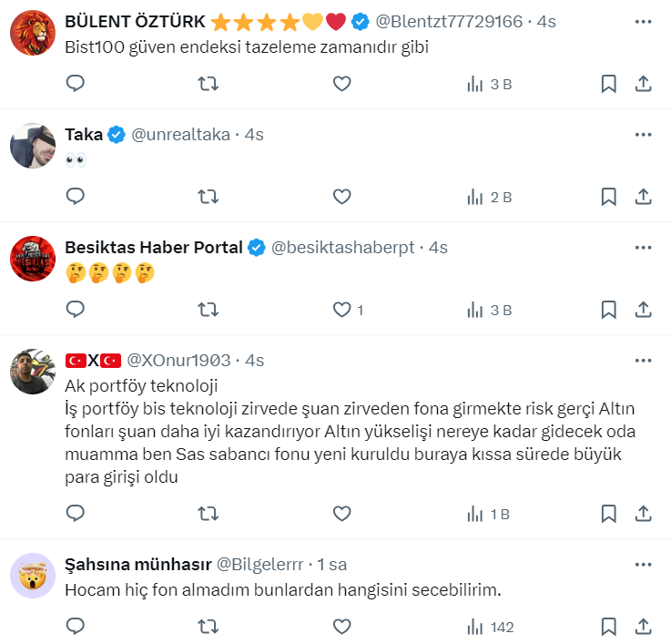Open Şahsına münhasır's emoji avatar
Viewport: 671px width, 644px height.
click(33, 576)
